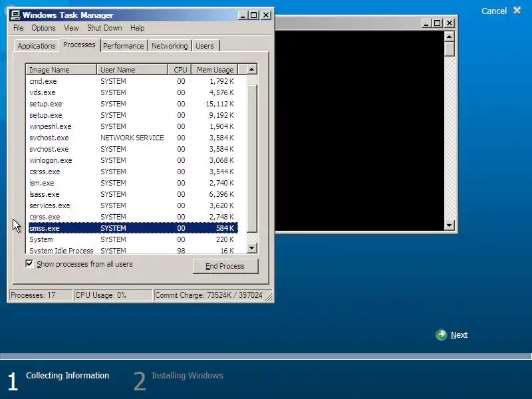Select svchost.exe run by SYSTEM

pos(133,149)
